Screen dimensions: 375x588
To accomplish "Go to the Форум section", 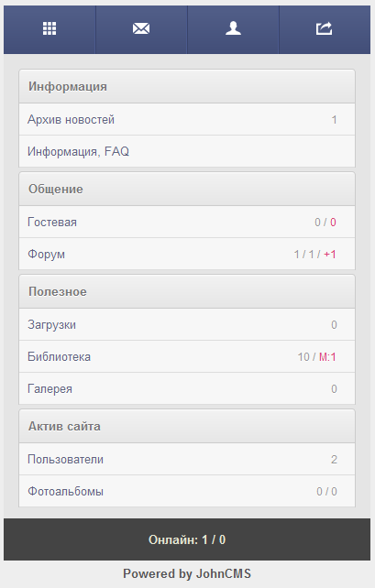I will point(187,254).
